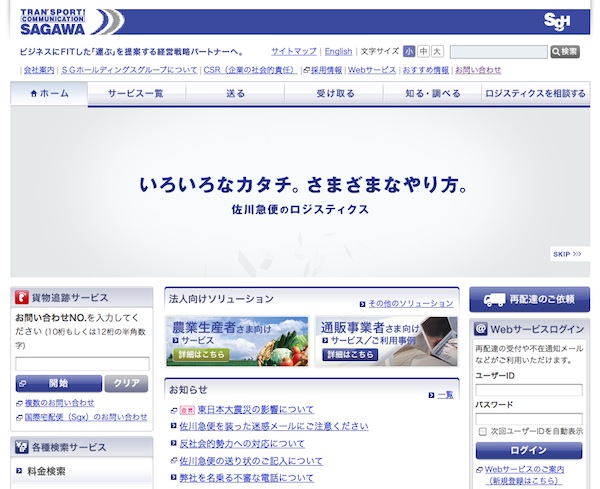600x489 pixels.
Task: Open the 農業生産者さま向けサービス banner
Action: click(x=236, y=341)
